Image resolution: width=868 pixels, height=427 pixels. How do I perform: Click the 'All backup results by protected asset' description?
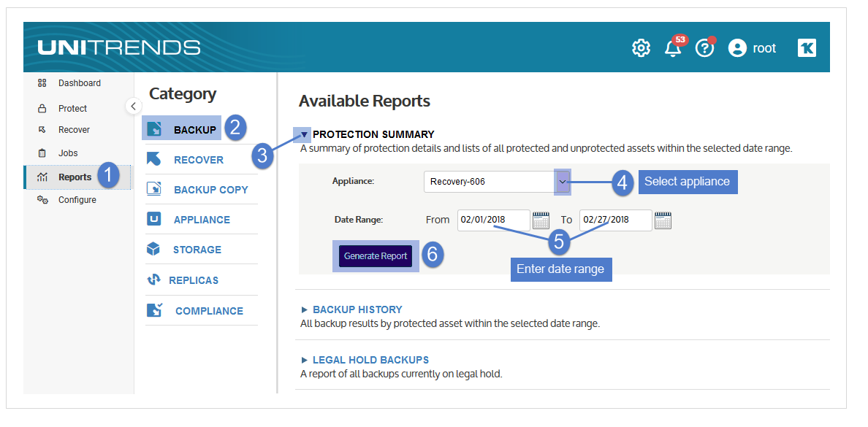[450, 323]
